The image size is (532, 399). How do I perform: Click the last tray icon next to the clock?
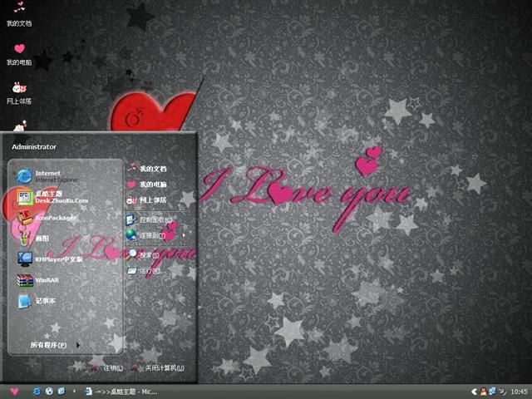coord(502,392)
